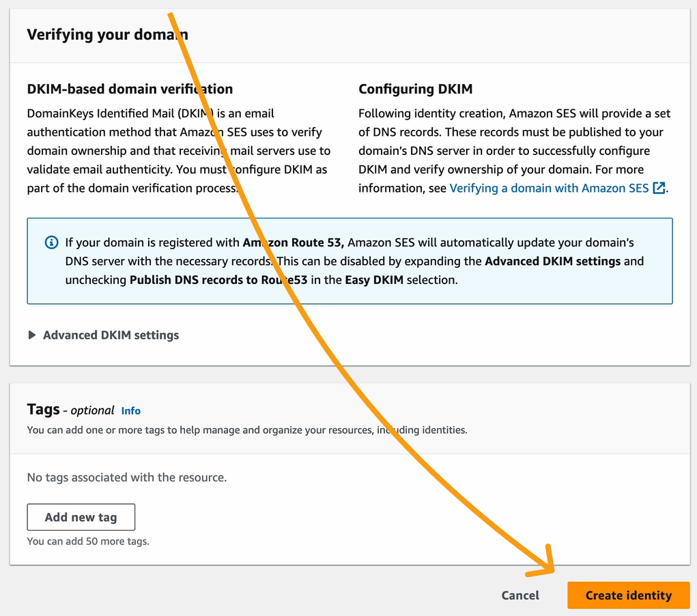
Task: Click the You can add 50 more tags note
Action: pyautogui.click(x=88, y=542)
